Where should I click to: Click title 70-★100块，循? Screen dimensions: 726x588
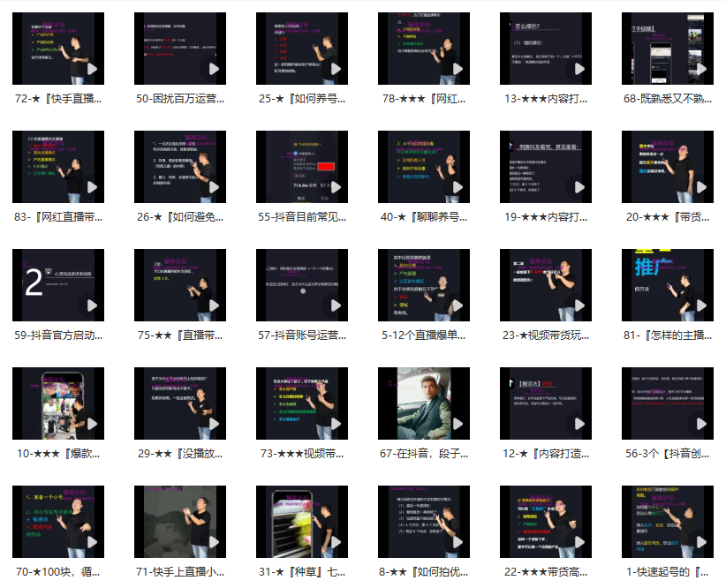pos(58,572)
